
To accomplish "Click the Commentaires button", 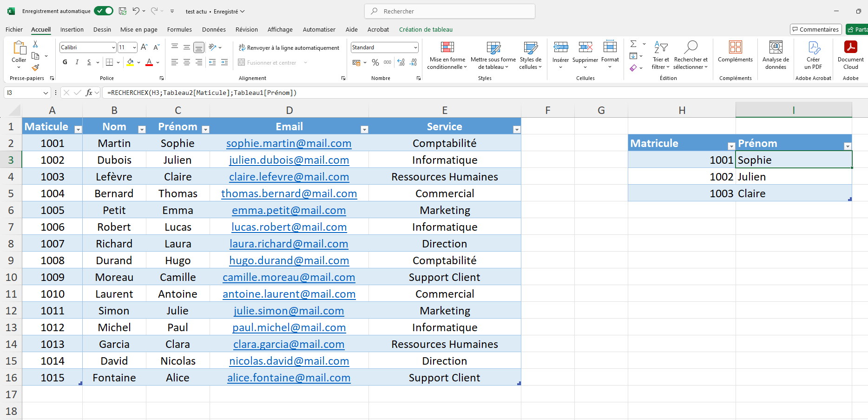I will (x=815, y=29).
